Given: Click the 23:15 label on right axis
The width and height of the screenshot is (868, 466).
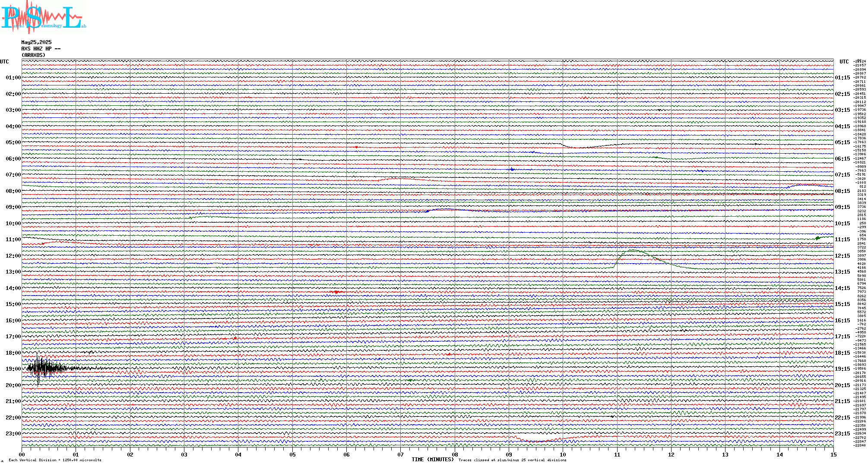Looking at the screenshot, I should (x=842, y=434).
